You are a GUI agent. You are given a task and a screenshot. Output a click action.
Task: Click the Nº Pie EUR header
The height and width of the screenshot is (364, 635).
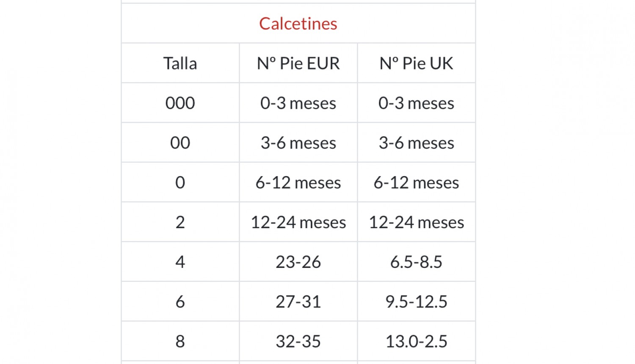coord(298,63)
